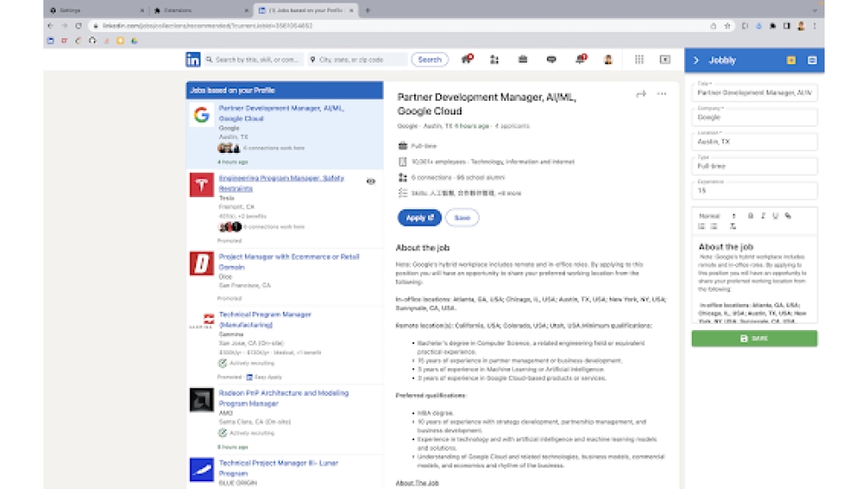Open Engineering Program Manager, Safety Restraints job
The height and width of the screenshot is (489, 868).
point(281,182)
